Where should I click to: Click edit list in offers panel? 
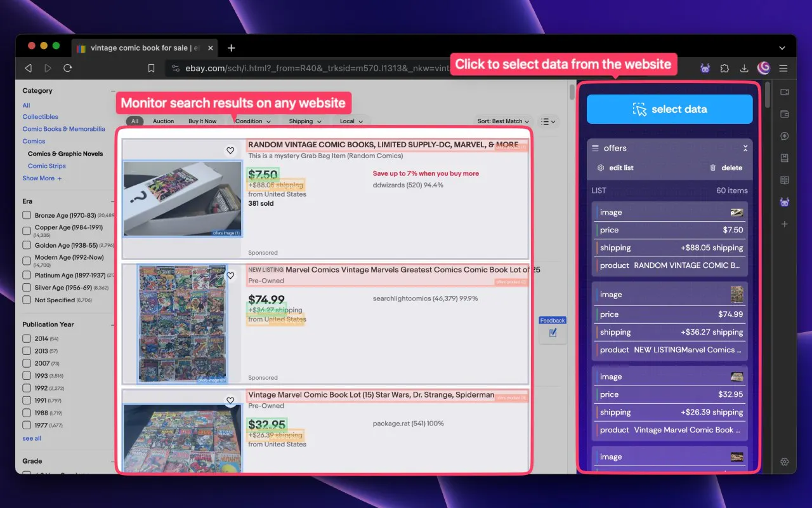coord(621,168)
